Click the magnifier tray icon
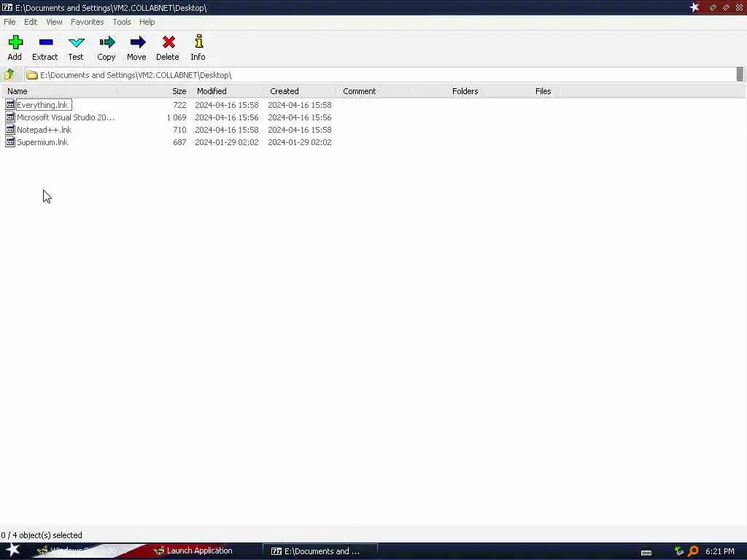The width and height of the screenshot is (747, 560). pyautogui.click(x=693, y=551)
